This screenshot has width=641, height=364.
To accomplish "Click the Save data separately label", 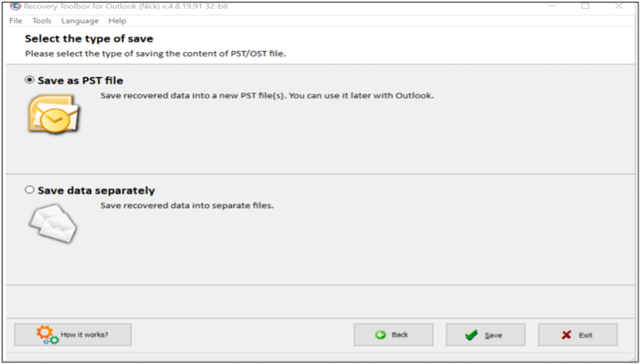I will tap(96, 191).
